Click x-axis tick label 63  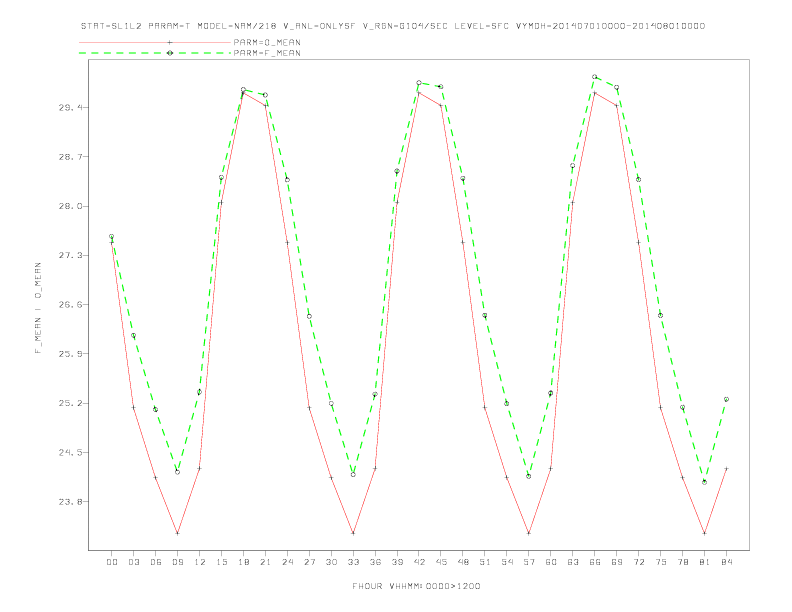pyautogui.click(x=573, y=562)
